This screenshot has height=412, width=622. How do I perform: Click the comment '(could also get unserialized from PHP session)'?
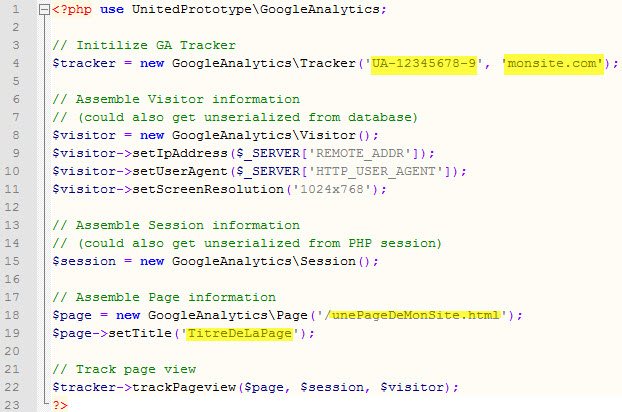(x=259, y=243)
